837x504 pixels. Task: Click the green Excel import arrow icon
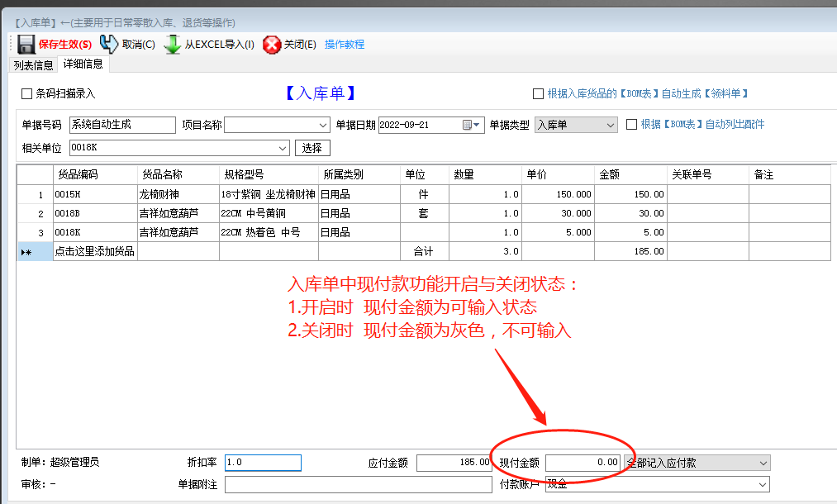[x=174, y=44]
